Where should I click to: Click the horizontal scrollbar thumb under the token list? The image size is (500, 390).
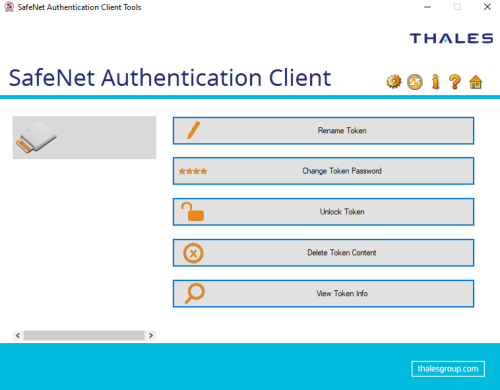point(84,335)
